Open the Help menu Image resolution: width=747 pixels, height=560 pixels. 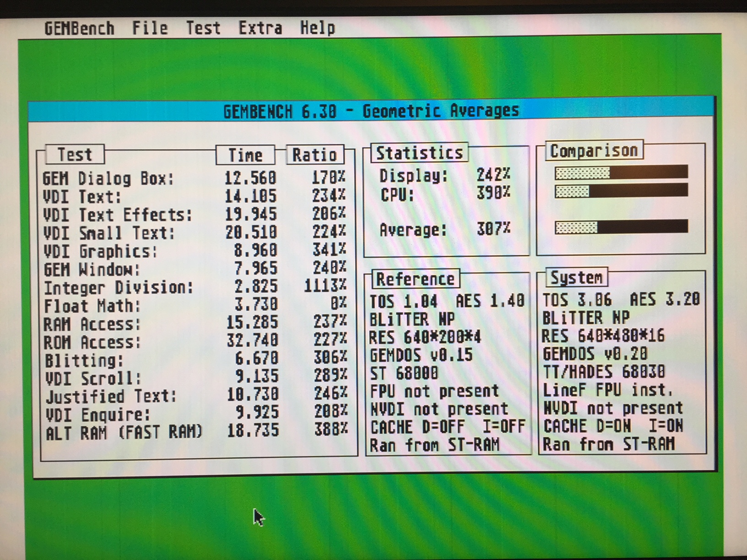click(318, 28)
